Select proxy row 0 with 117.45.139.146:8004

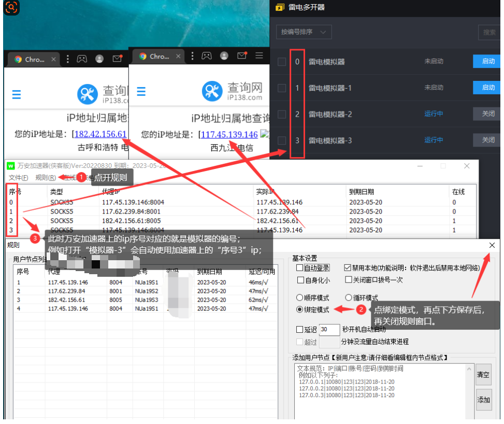click(x=241, y=202)
